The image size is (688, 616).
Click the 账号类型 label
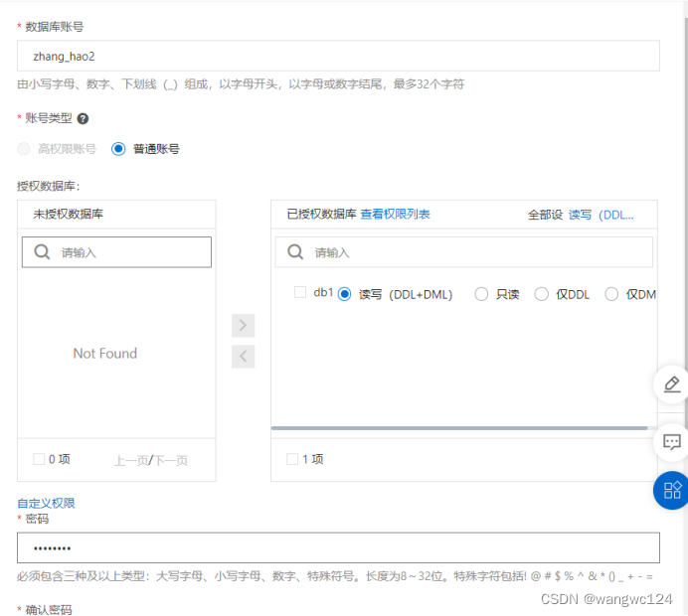(49, 118)
